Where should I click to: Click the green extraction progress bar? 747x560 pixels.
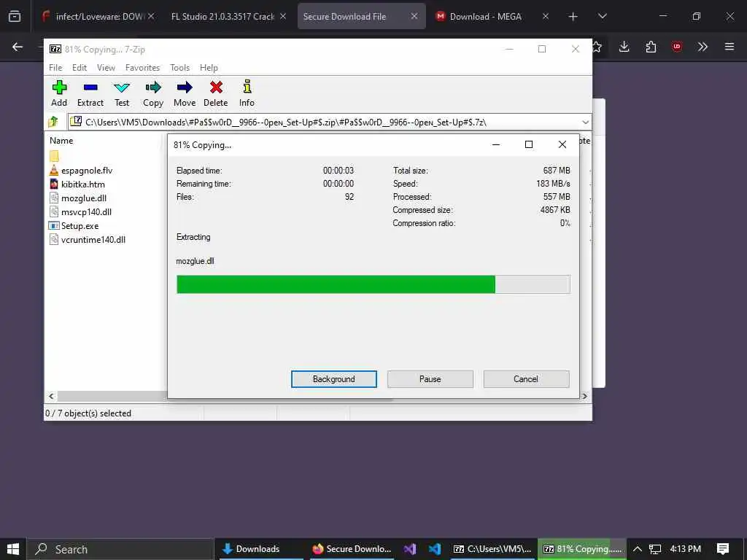[373, 284]
